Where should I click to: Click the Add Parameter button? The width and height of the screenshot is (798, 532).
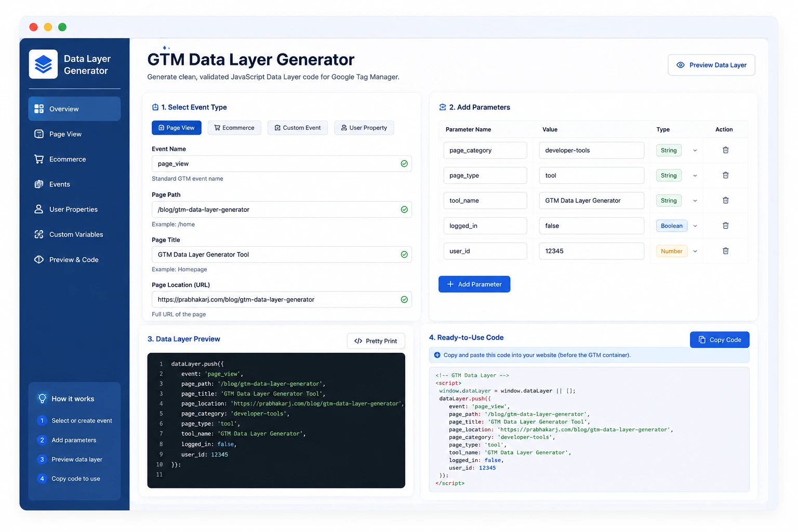coord(474,284)
